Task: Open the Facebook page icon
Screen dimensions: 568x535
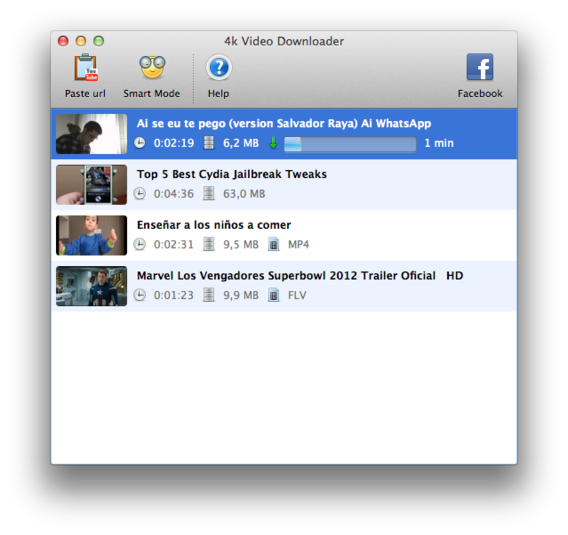Action: pyautogui.click(x=480, y=67)
